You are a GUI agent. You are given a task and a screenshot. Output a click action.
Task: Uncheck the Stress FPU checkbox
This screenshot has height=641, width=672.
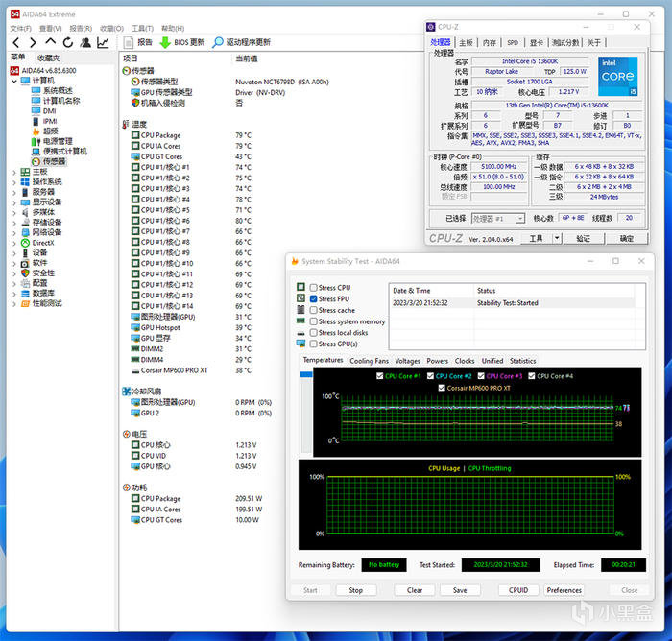pyautogui.click(x=313, y=299)
